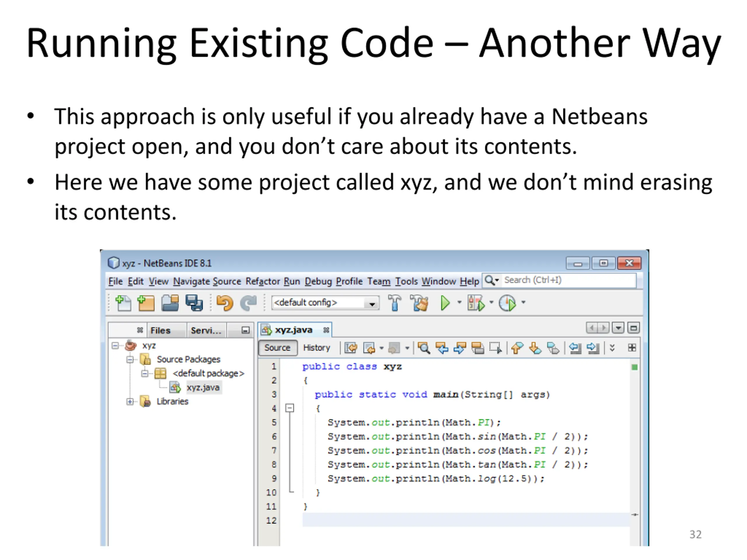
Task: Open the Help menu
Action: tap(470, 281)
